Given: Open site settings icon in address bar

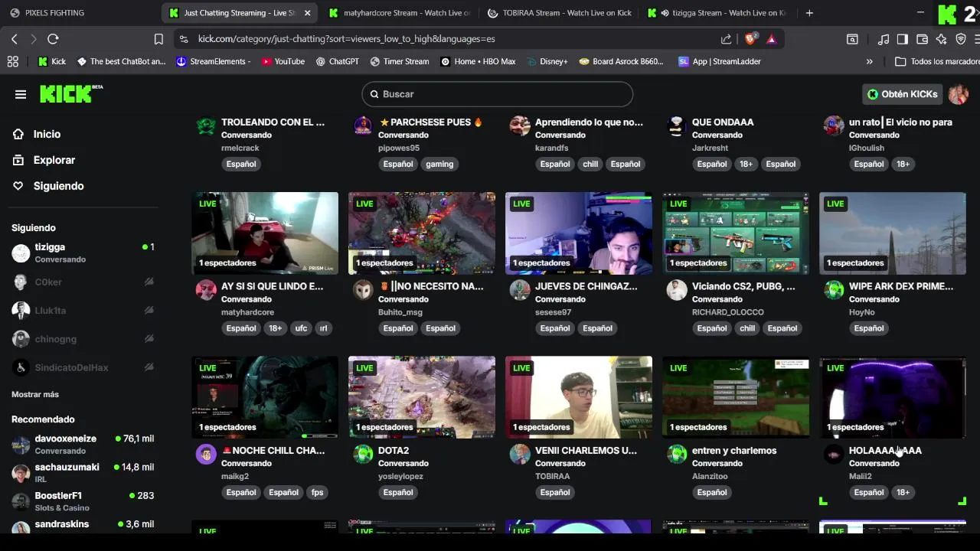Looking at the screenshot, I should click(x=183, y=39).
